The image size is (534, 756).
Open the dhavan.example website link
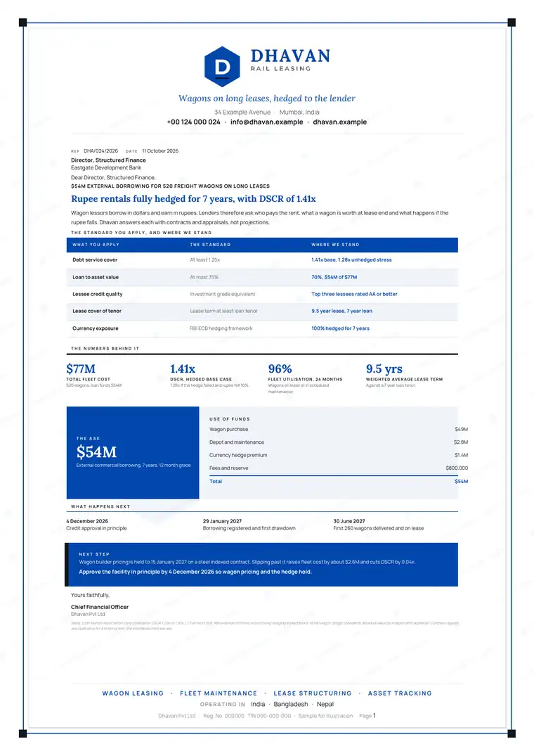coord(340,122)
